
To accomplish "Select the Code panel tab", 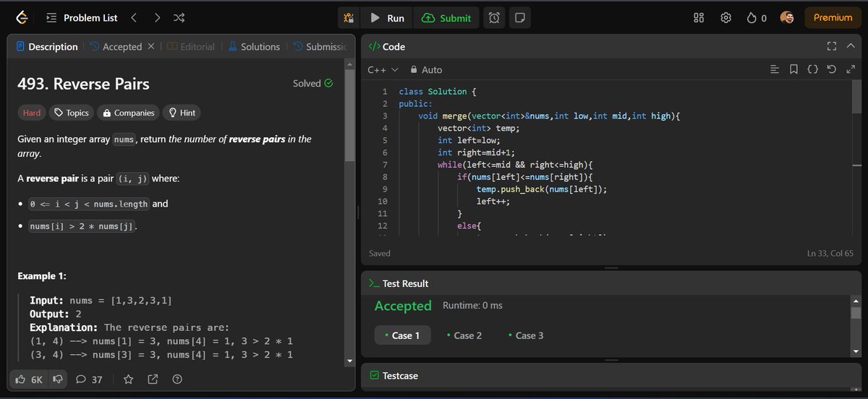I will [x=386, y=46].
